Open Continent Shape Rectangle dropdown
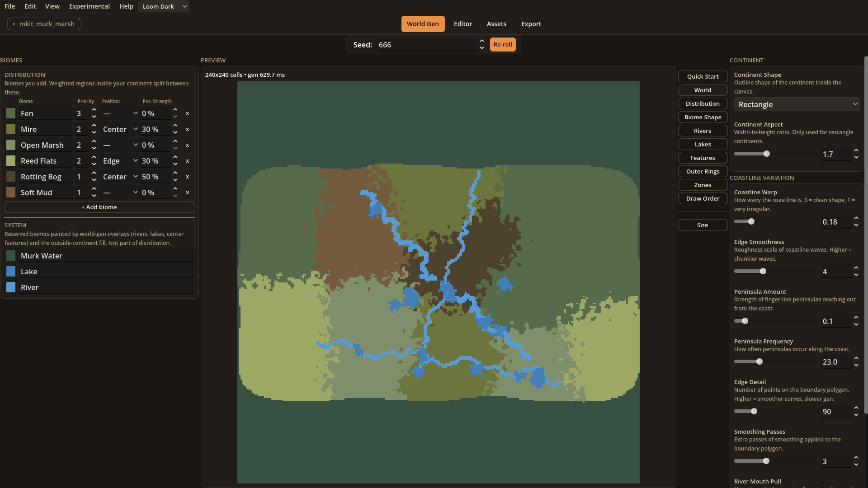Image resolution: width=868 pixels, height=488 pixels. [x=797, y=104]
